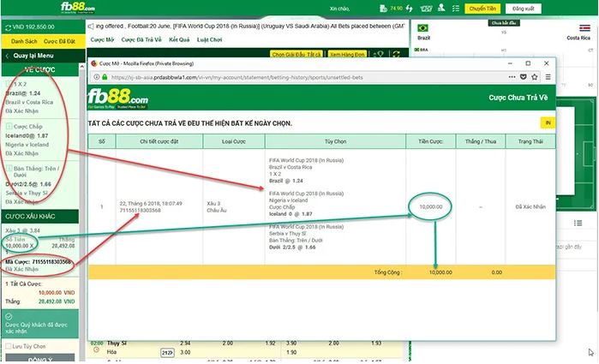599x364 pixels.
Task: Click the list view icon on right panel
Action: (578, 223)
